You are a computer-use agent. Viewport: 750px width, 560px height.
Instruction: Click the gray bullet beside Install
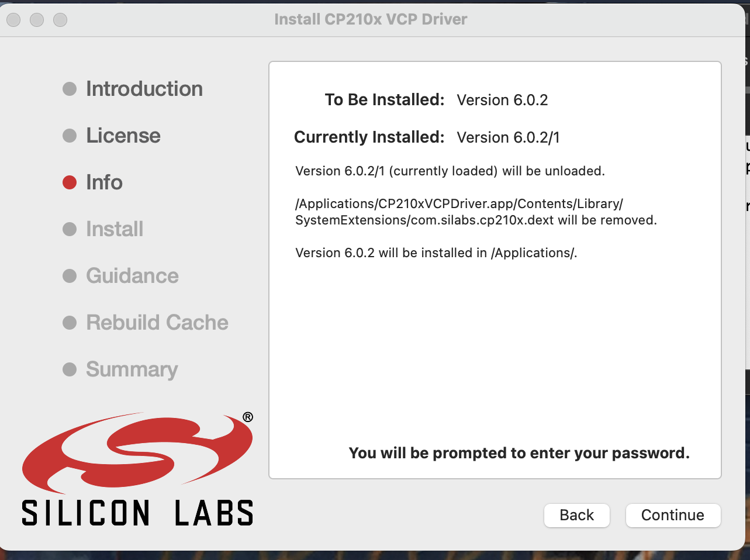[x=70, y=229]
